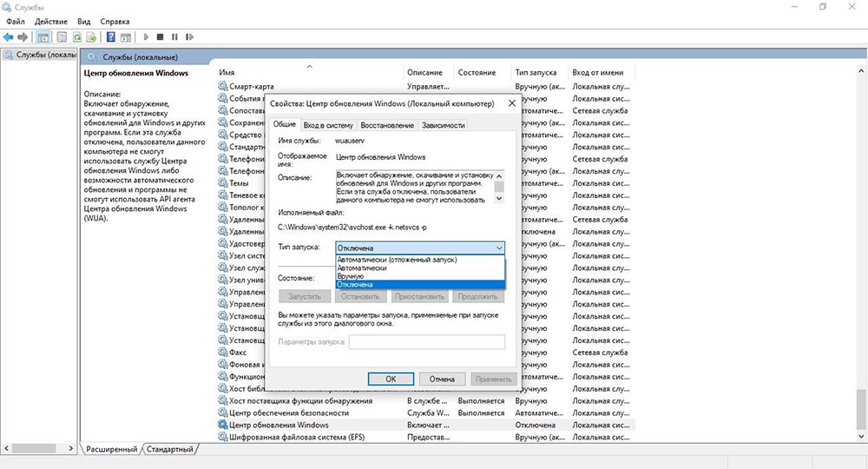Switch to the 'Стандартный' view tab

170,450
